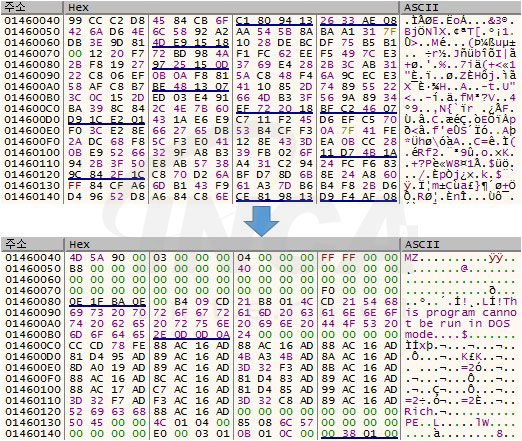Select hex bytes 85 08 6C 57
Viewport: 522px width, 441px height.
point(275,423)
